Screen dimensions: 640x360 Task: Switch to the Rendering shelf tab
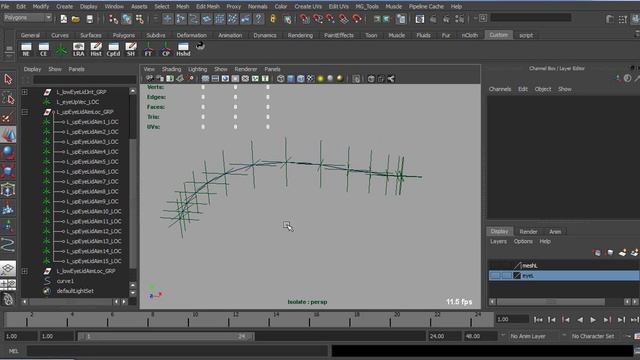pyautogui.click(x=300, y=36)
